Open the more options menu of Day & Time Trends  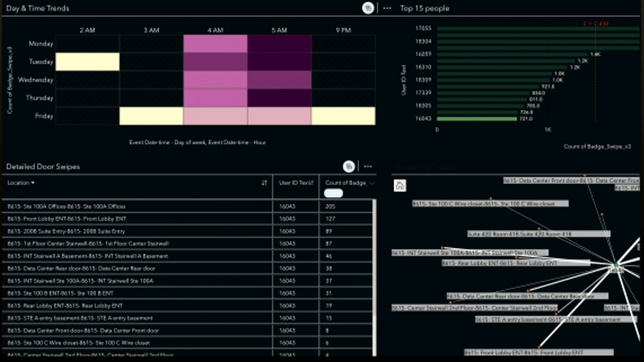coord(387,8)
